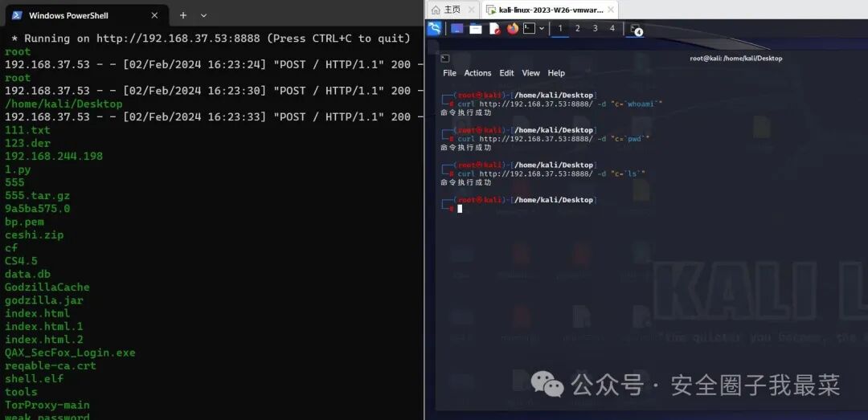The width and height of the screenshot is (868, 420).
Task: Open the File menu in Kali terminal
Action: (449, 73)
